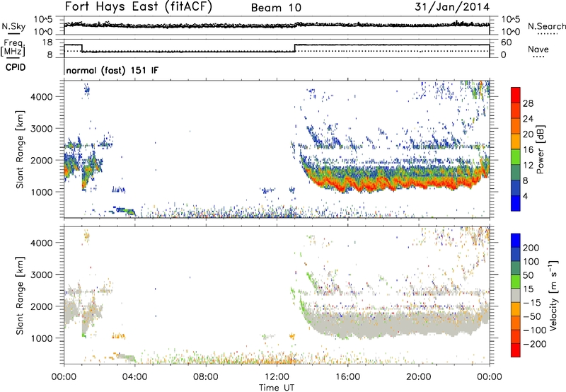Click the right "10^0" noise axis tick
Image resolution: width=566 pixels, height=392 pixels.
[511, 32]
